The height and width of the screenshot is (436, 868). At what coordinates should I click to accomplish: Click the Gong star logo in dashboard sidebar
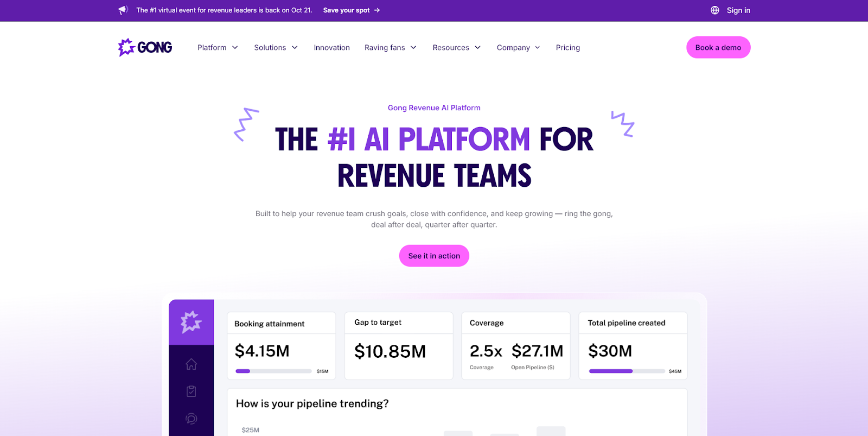(x=191, y=322)
